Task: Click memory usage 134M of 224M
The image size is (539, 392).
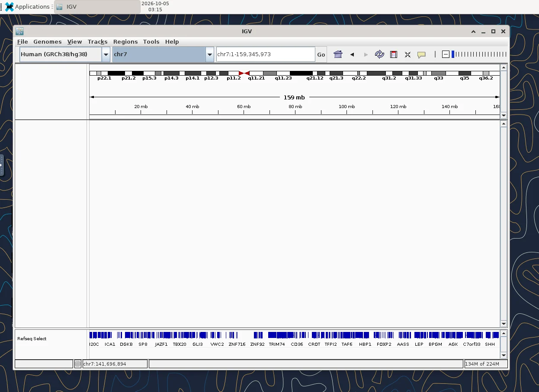Action: 486,364
